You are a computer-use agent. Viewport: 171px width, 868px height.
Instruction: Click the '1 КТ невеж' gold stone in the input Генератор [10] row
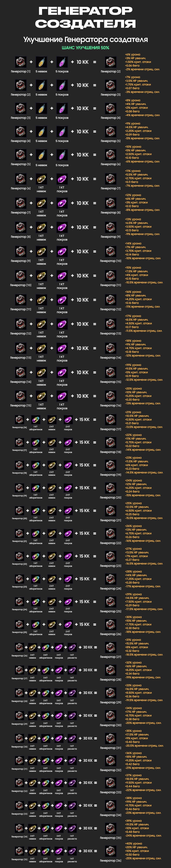pyautogui.click(x=41, y=276)
